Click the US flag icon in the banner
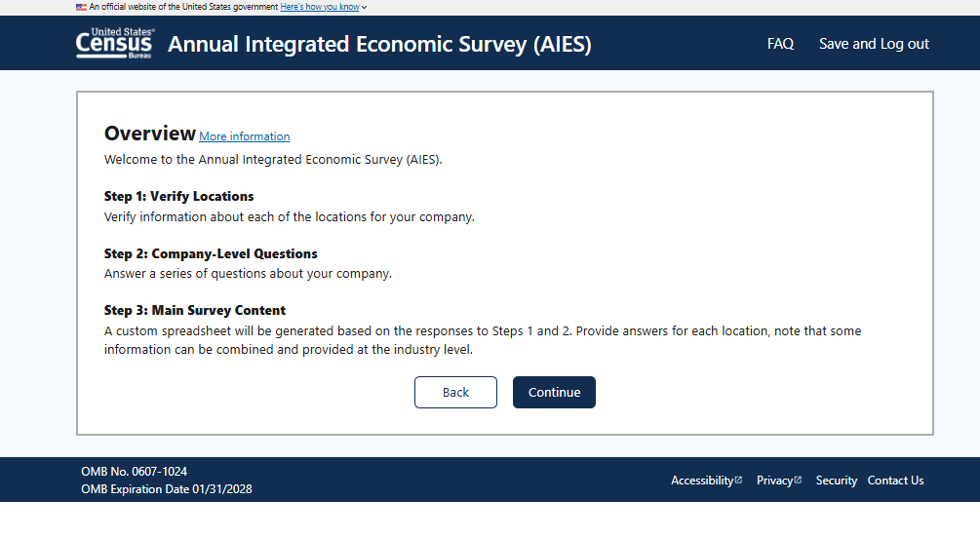The width and height of the screenshot is (980, 539). [81, 7]
